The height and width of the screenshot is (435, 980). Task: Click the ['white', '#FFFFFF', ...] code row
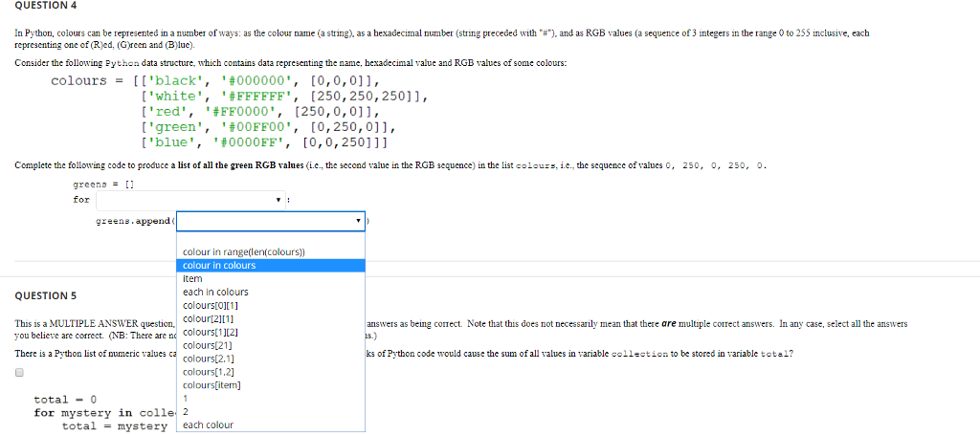(x=285, y=98)
